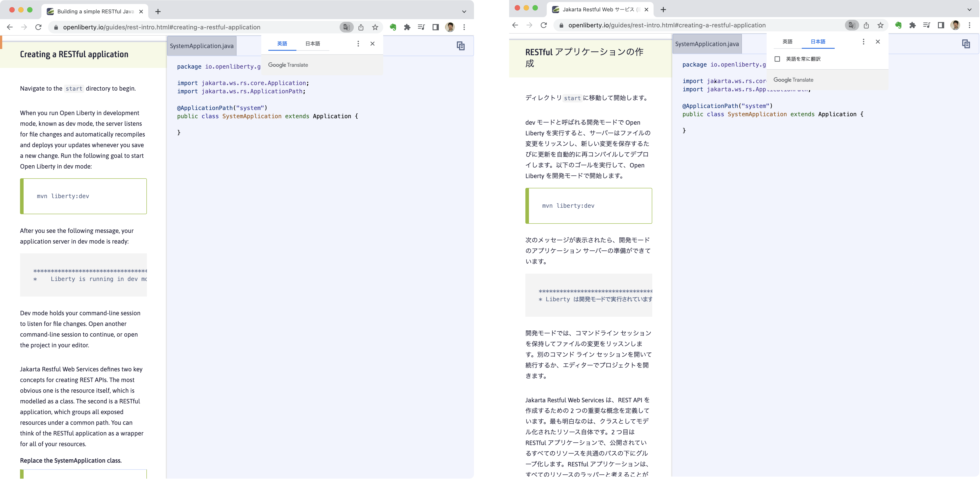Bookmark page with star in right window
Screen dimensions: 980x480
tap(880, 25)
